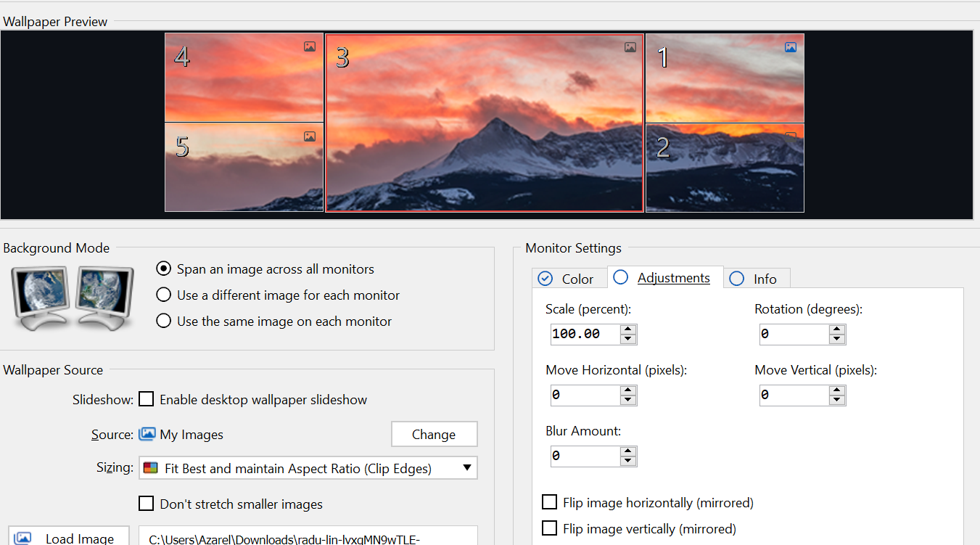Increase Scale percent with up arrow
This screenshot has height=545, width=980.
(628, 329)
